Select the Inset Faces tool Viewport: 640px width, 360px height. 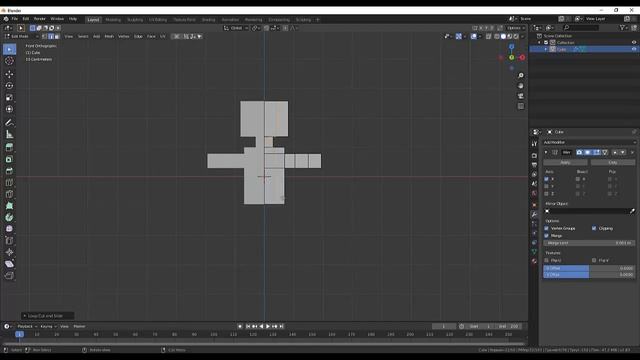[x=9, y=159]
